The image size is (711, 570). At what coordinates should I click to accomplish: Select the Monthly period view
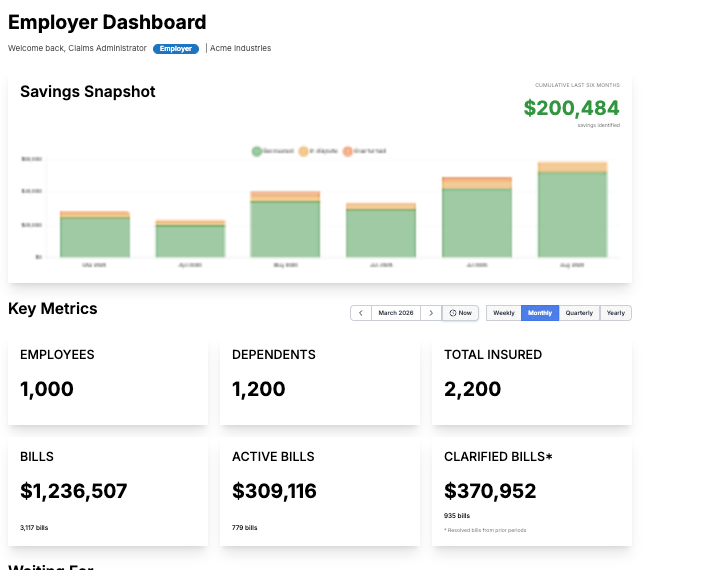pos(540,313)
